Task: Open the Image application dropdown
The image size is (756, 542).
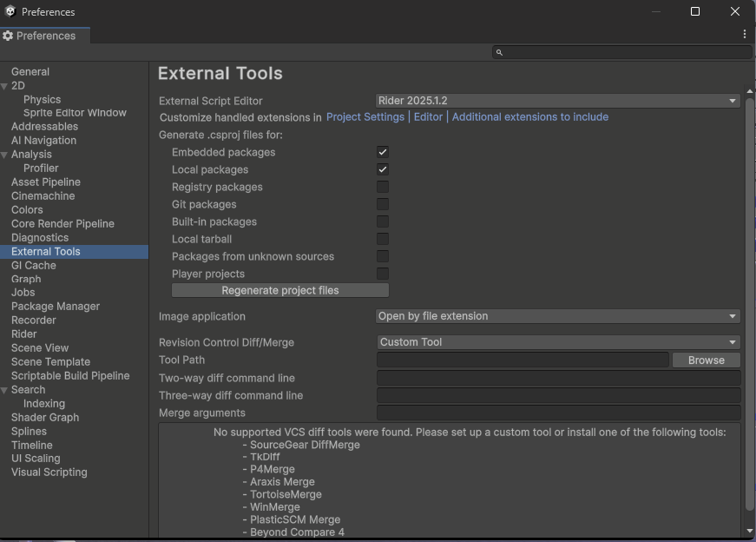Action: [x=557, y=316]
